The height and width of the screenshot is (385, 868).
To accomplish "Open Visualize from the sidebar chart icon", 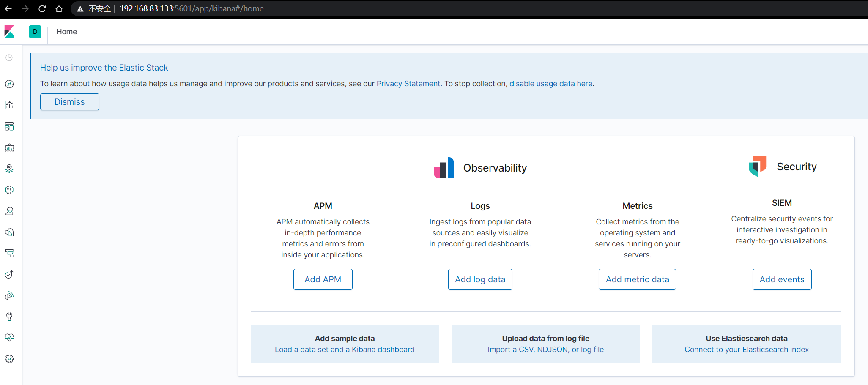I will tap(9, 105).
